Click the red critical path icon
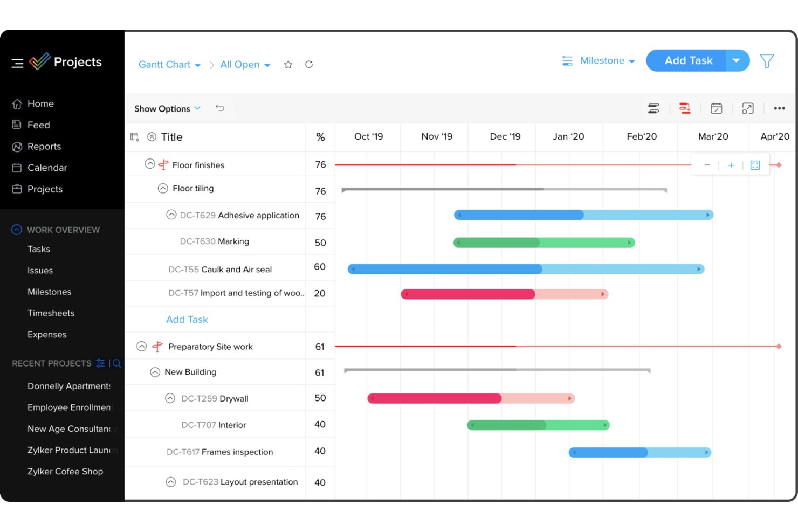 (685, 108)
